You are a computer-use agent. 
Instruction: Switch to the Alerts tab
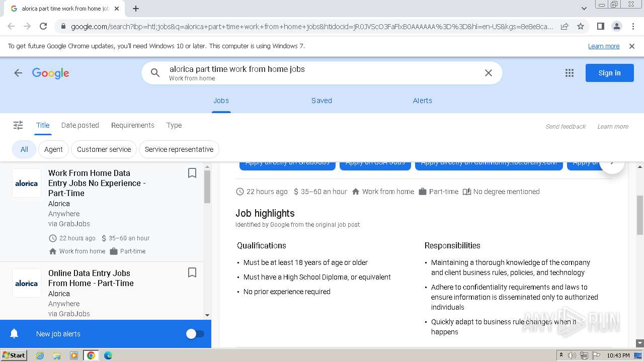click(423, 101)
